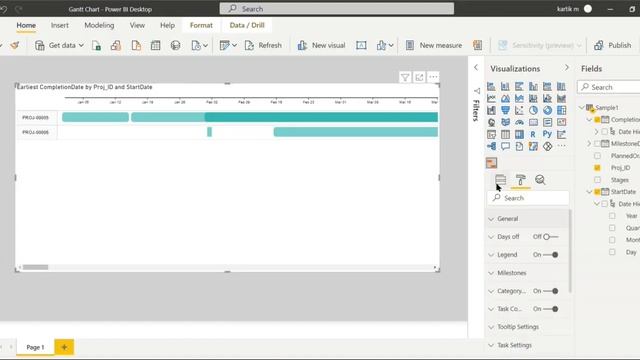Add a new page with plus button

64,347
